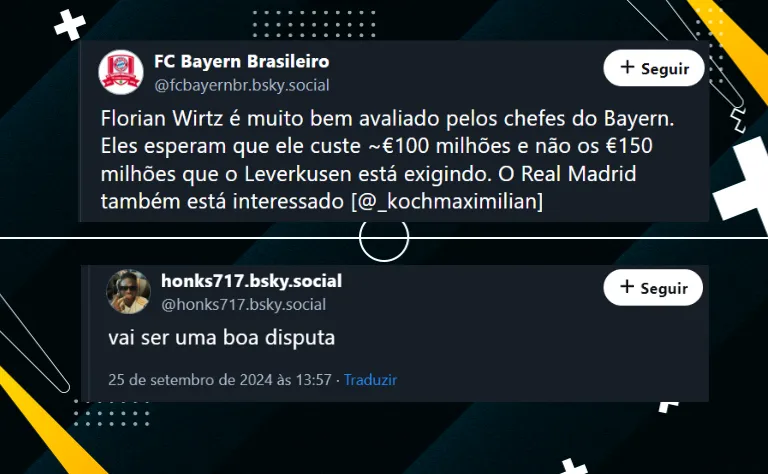Click the white center circle on the divider line

(384, 238)
